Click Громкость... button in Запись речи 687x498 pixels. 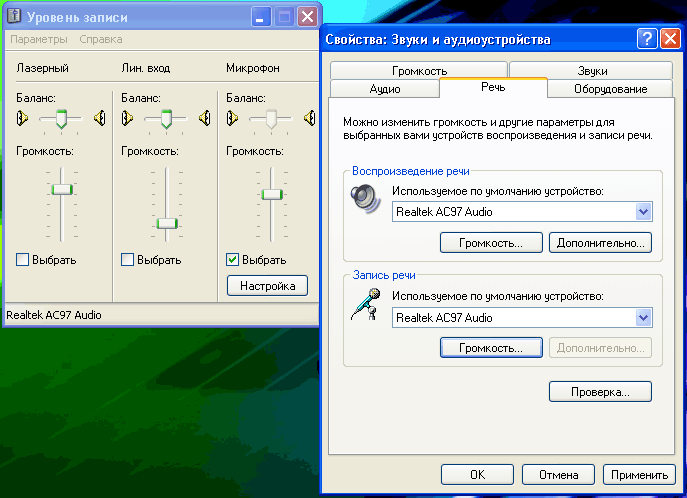coord(491,348)
